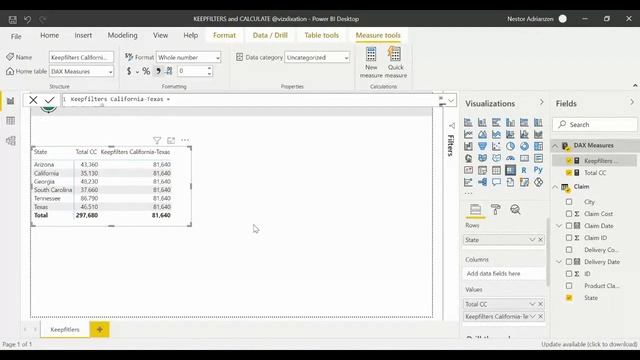Apply percentage format to measure
The image size is (640, 360).
point(146,71)
